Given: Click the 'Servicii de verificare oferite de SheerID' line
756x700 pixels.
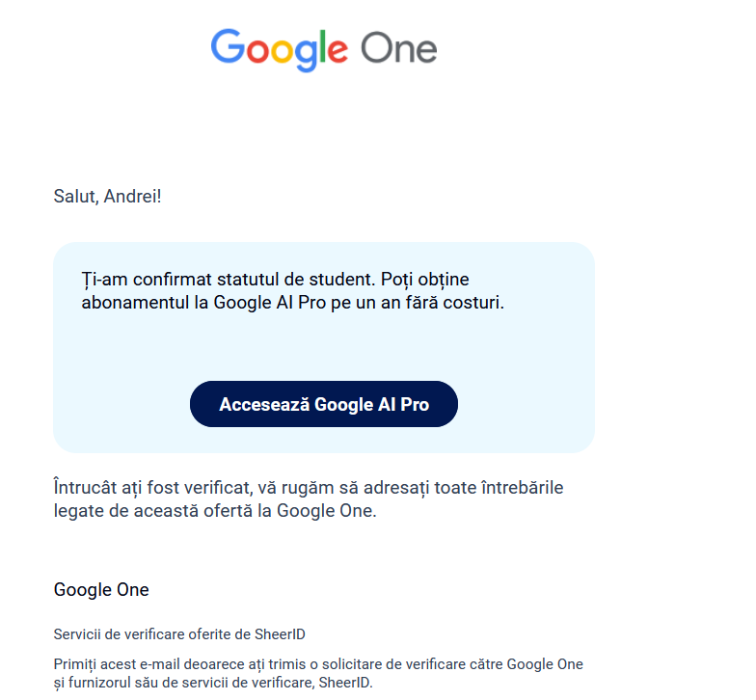Looking at the screenshot, I should pos(179,634).
